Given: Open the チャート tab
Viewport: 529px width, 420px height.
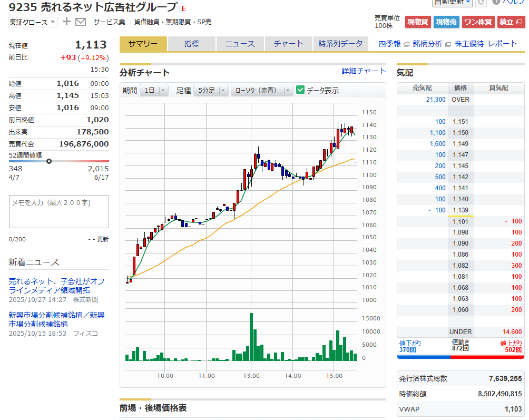Looking at the screenshot, I should [288, 44].
